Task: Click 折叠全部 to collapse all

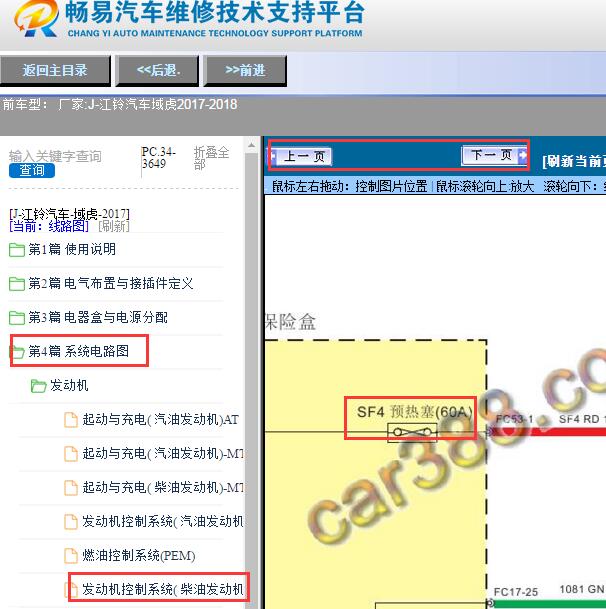Action: tap(211, 158)
